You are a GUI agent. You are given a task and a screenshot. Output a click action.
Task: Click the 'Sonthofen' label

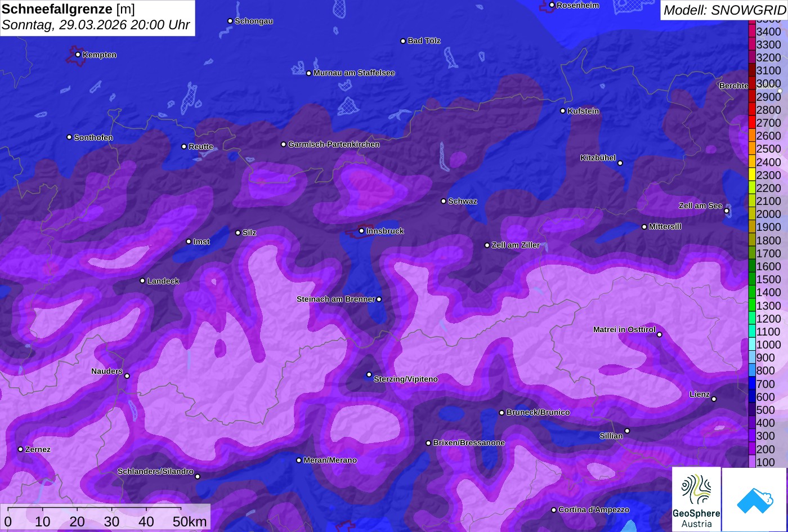(x=93, y=137)
